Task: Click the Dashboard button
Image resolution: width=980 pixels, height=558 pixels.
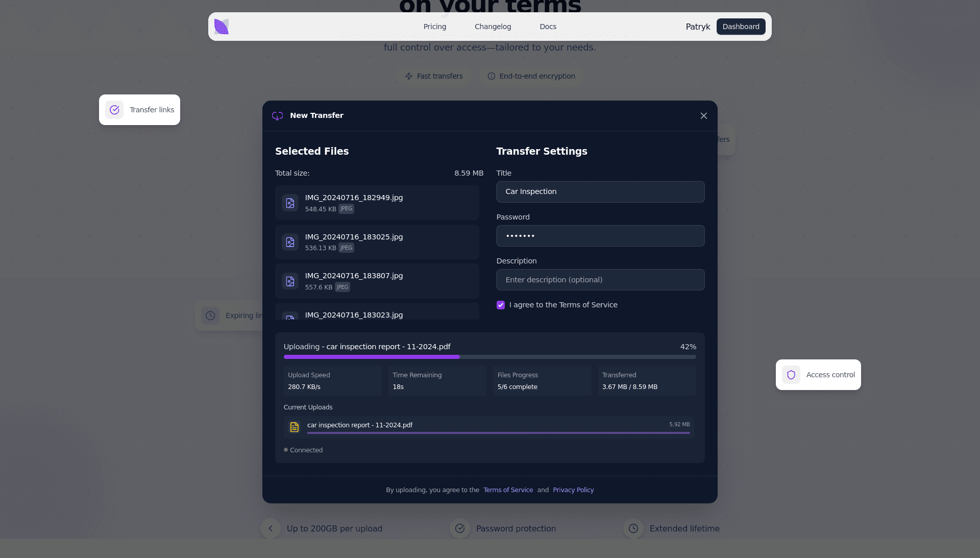Action: 741,27
